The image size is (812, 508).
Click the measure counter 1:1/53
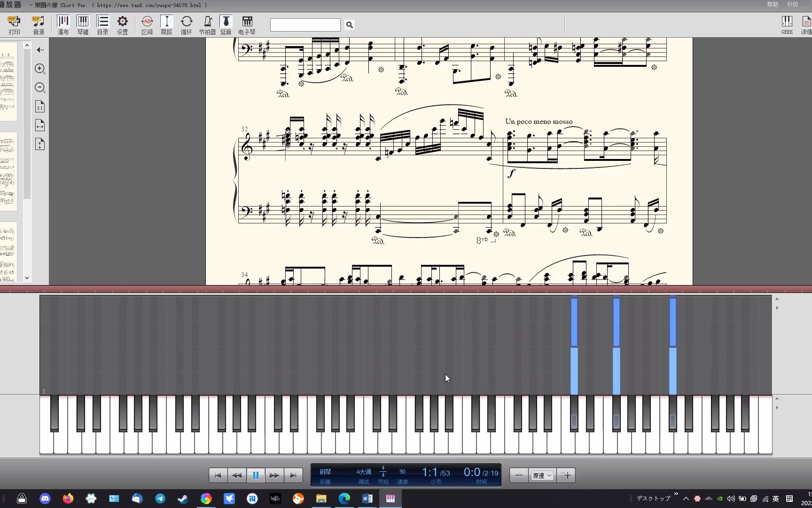point(436,472)
